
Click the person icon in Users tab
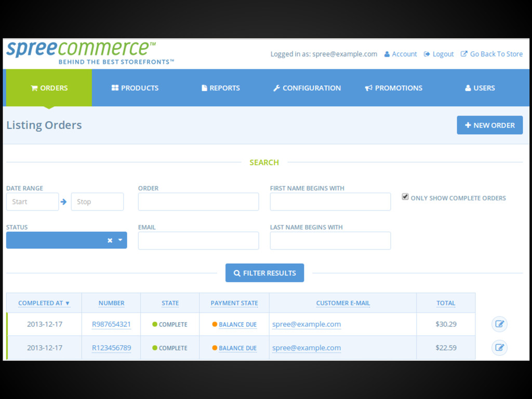[468, 88]
